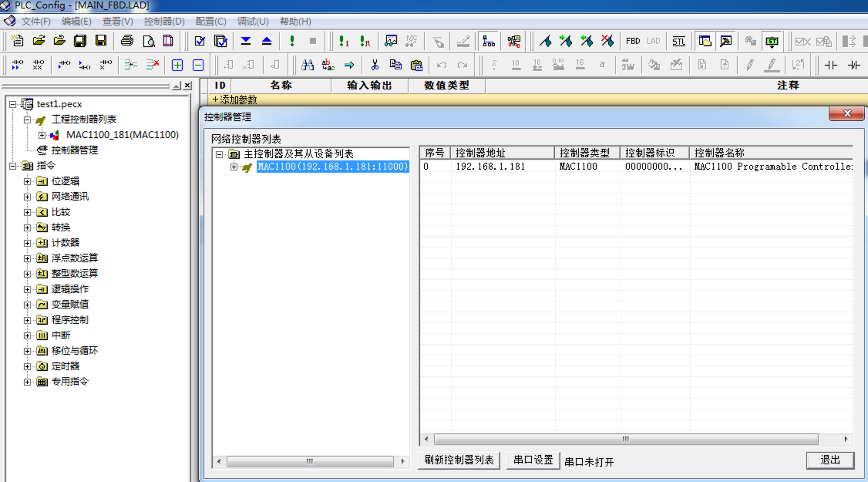This screenshot has width=868, height=482.
Task: Open the 控制器(D) menu
Action: pyautogui.click(x=164, y=22)
